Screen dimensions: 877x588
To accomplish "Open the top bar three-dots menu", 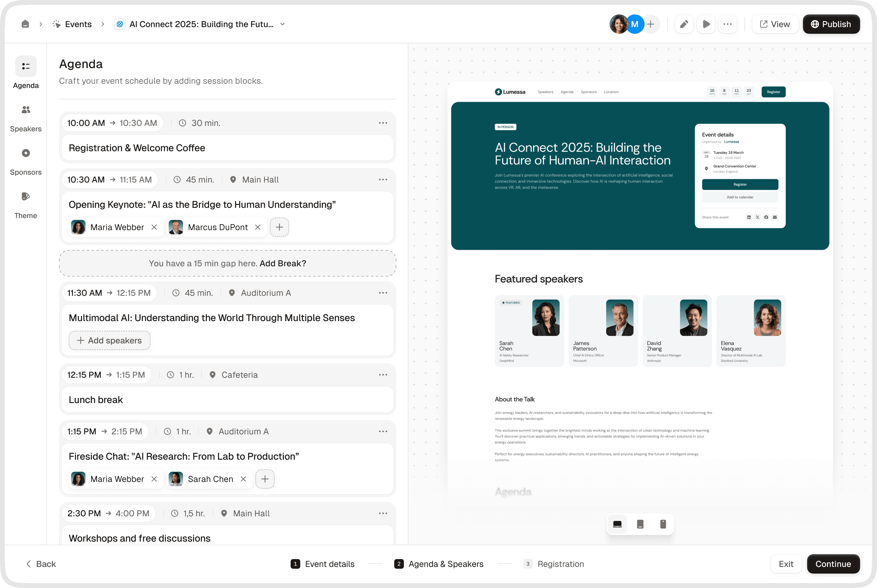I will click(x=727, y=24).
